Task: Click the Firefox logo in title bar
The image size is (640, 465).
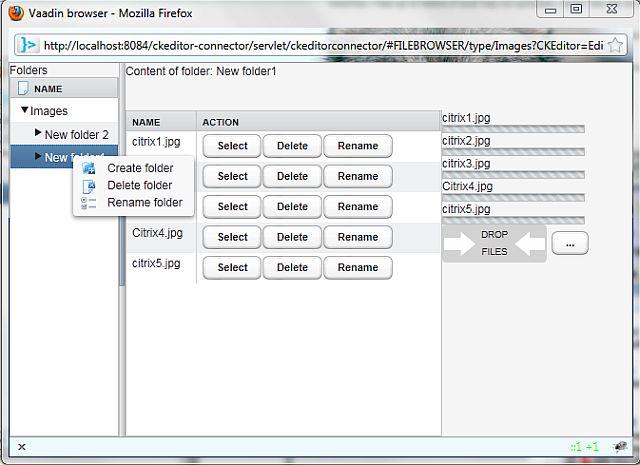Action: pyautogui.click(x=16, y=13)
